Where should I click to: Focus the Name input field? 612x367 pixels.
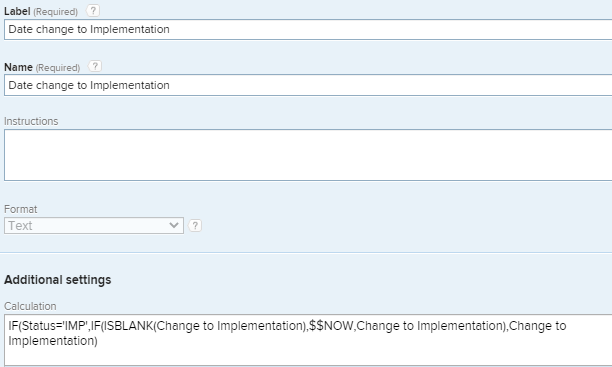[308, 85]
